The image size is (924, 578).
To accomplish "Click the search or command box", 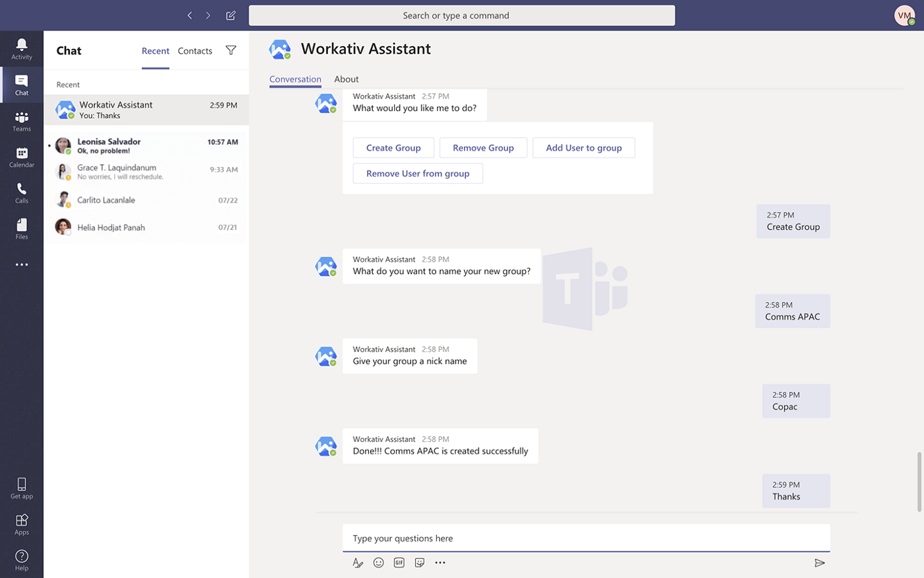I will 462,15.
